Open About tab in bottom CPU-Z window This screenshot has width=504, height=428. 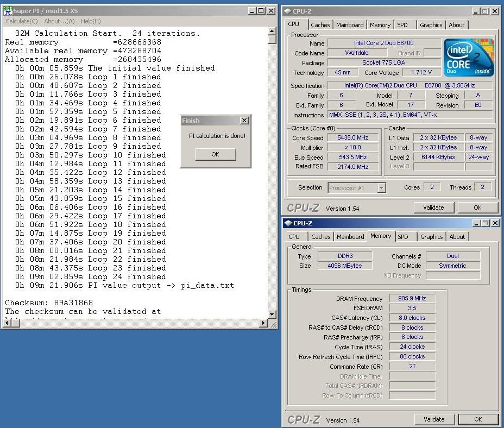(457, 237)
